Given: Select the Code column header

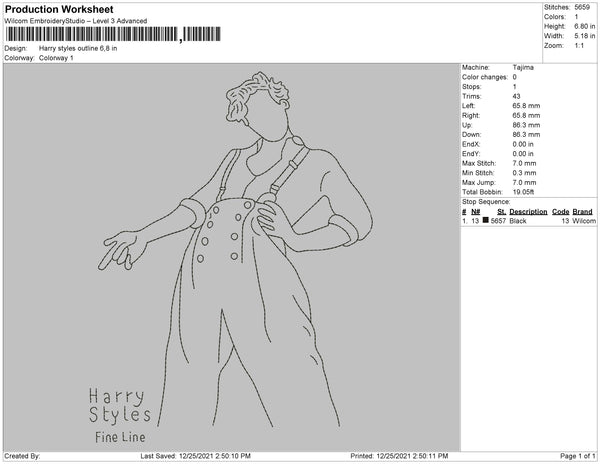Looking at the screenshot, I should (561, 212).
